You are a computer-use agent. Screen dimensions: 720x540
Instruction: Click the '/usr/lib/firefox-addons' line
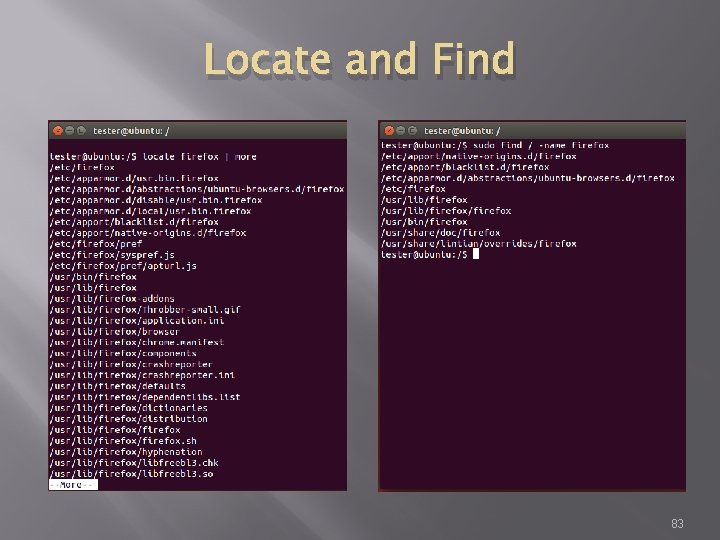click(112, 298)
